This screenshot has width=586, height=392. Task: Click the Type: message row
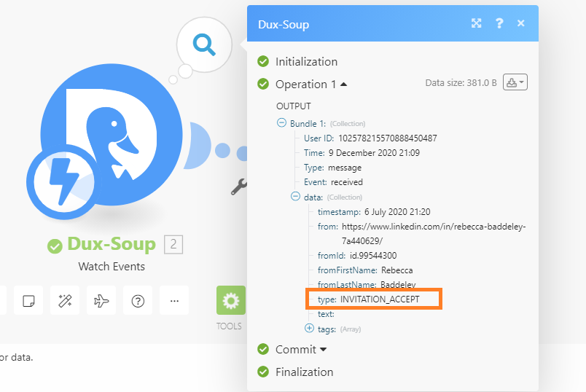click(332, 168)
